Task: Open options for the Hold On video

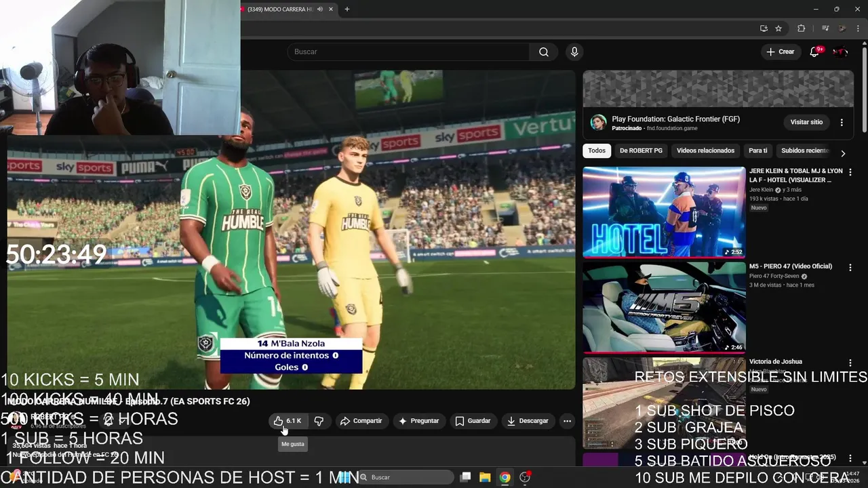Action: click(850, 457)
